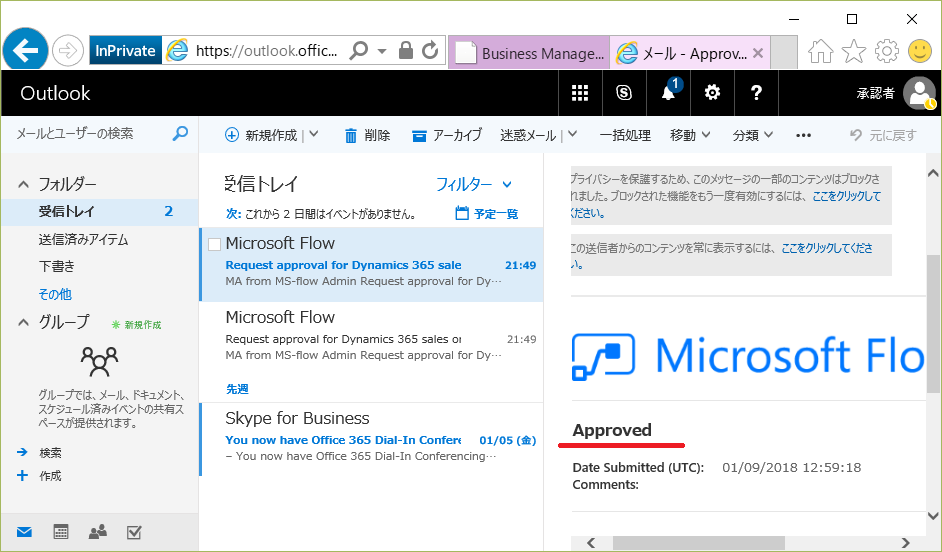The image size is (942, 552).
Task: Expand the 新規作成 dropdown arrow
Action: [x=314, y=135]
